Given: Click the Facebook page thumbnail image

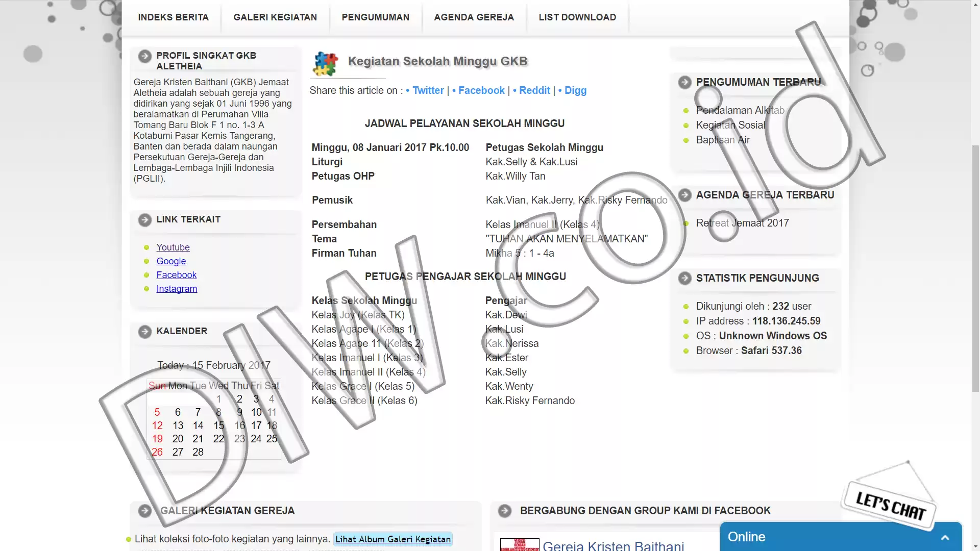Looking at the screenshot, I should pos(520,545).
